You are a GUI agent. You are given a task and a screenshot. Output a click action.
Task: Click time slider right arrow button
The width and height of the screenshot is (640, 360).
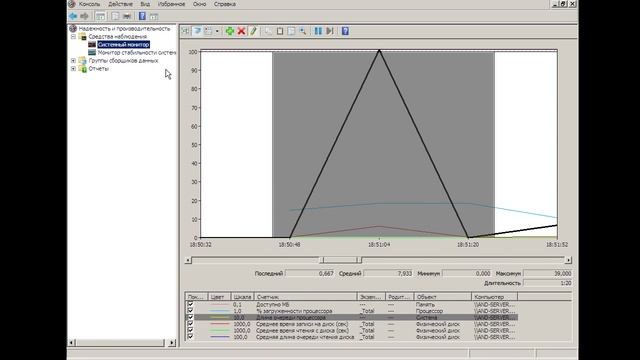coord(568,260)
